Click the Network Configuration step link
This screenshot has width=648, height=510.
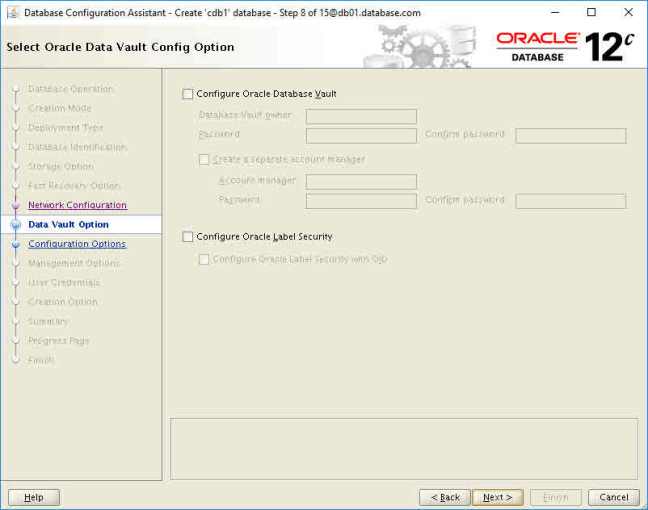click(x=77, y=205)
